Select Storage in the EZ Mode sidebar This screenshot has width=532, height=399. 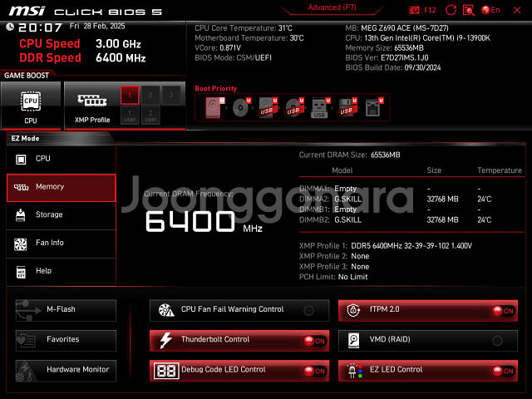tap(62, 215)
